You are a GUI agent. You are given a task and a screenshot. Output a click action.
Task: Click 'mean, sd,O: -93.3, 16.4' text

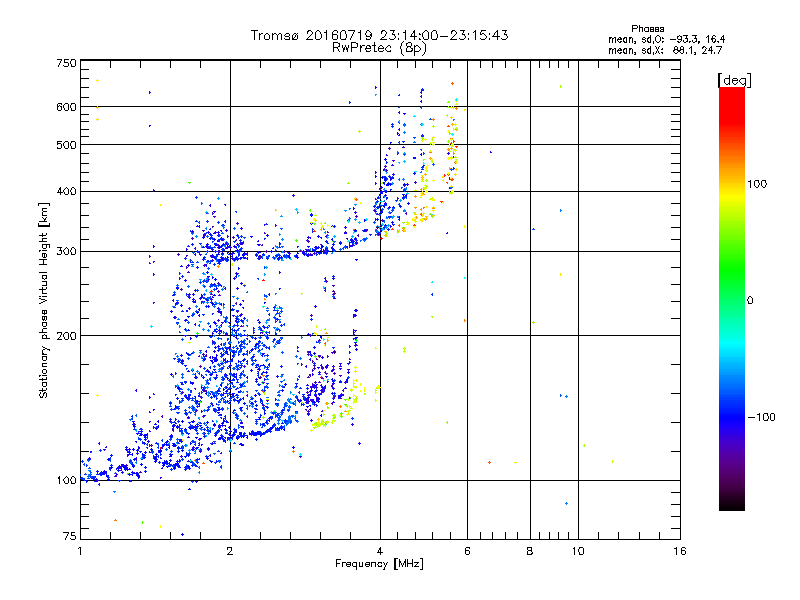point(666,39)
